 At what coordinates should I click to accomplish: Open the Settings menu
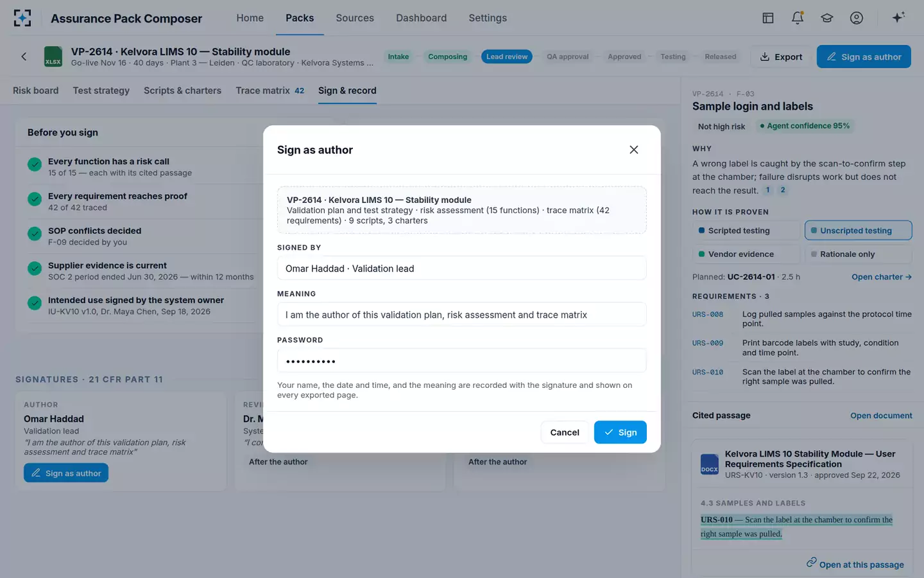(x=488, y=18)
